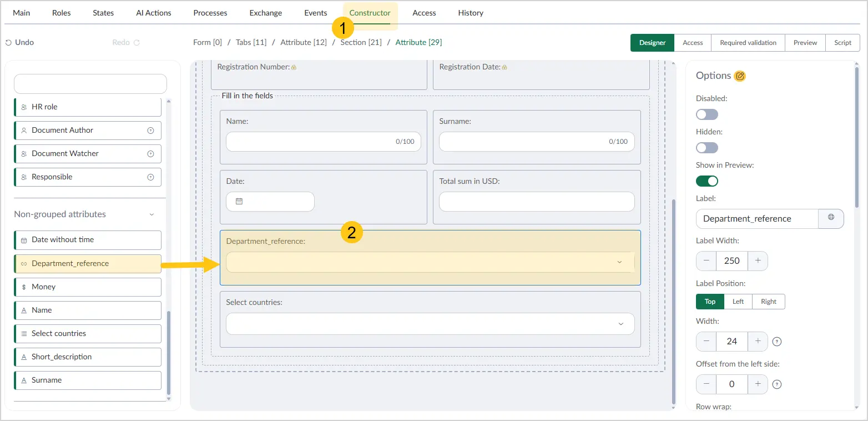This screenshot has height=421, width=868.
Task: Open the Preview view
Action: (x=805, y=43)
